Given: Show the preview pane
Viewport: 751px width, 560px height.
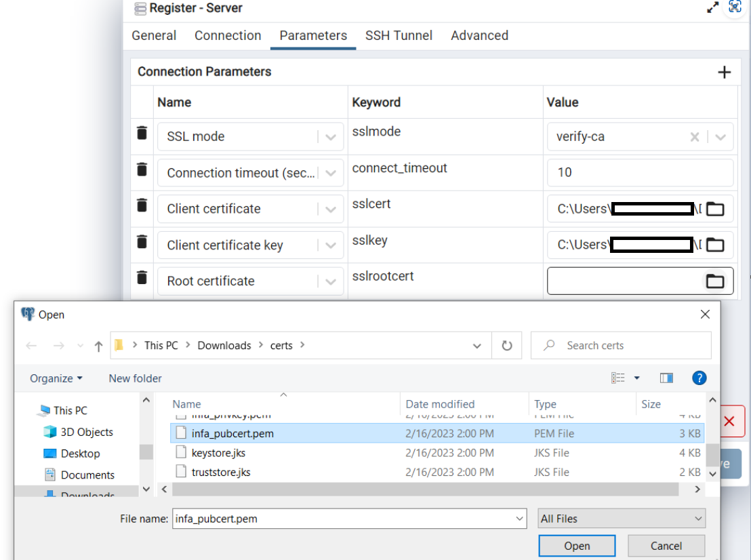Looking at the screenshot, I should coord(666,378).
